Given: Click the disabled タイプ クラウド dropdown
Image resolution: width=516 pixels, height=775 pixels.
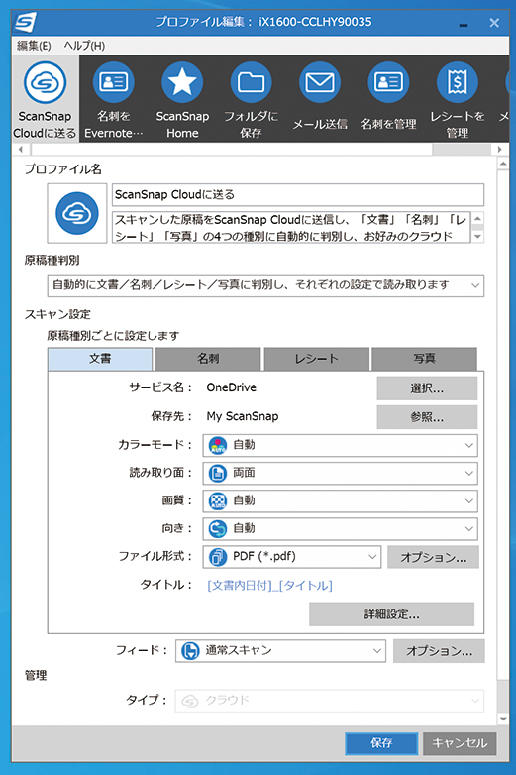Looking at the screenshot, I should tap(329, 701).
